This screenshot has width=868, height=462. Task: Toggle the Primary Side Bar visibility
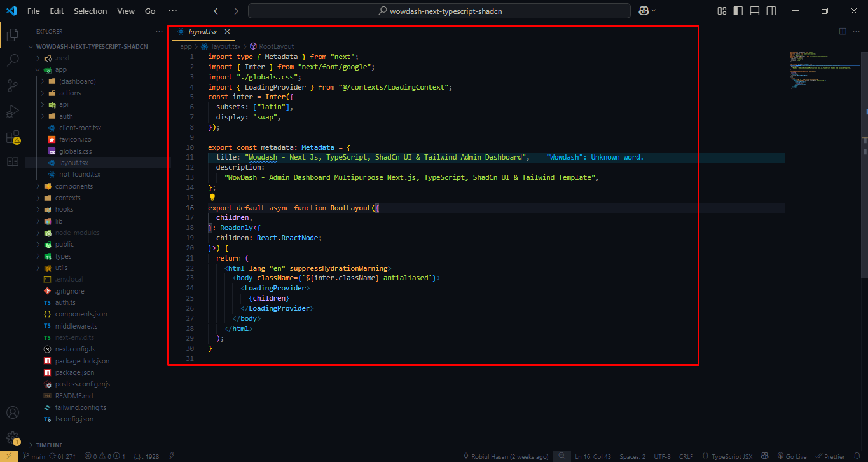click(737, 10)
